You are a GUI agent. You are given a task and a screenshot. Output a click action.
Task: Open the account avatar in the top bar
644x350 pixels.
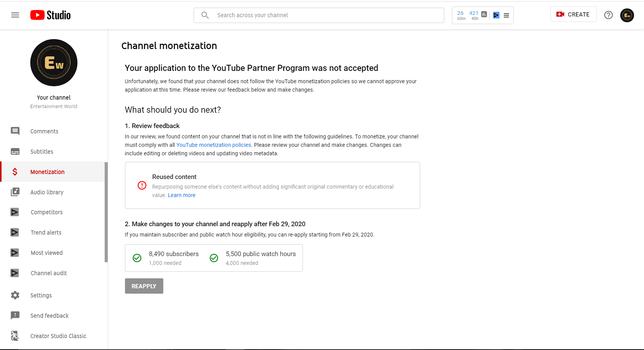point(627,15)
